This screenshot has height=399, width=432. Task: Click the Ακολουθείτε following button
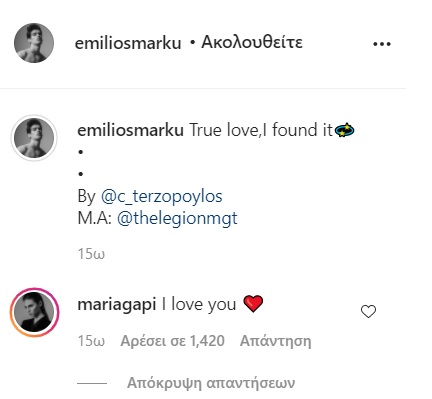(252, 43)
